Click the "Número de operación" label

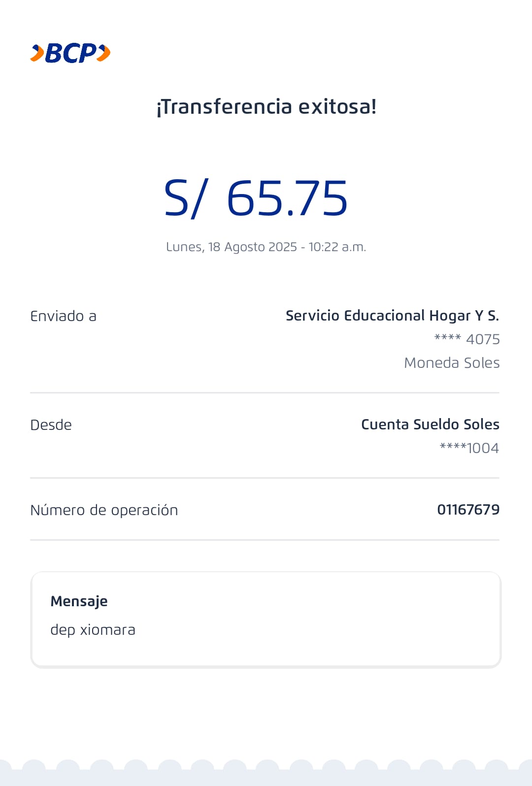tap(104, 510)
